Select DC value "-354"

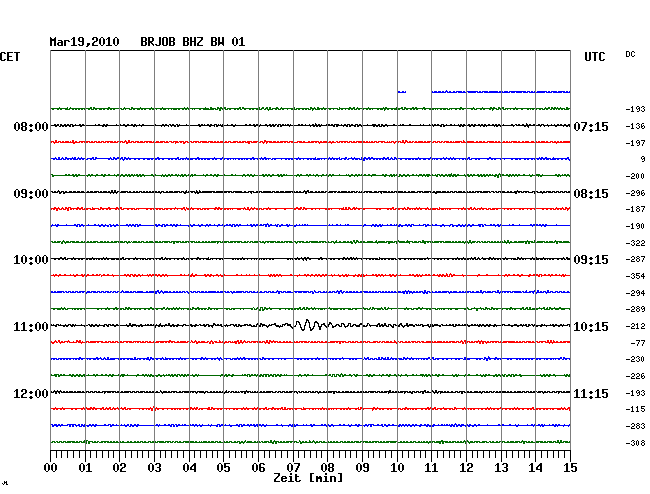[x=635, y=276]
